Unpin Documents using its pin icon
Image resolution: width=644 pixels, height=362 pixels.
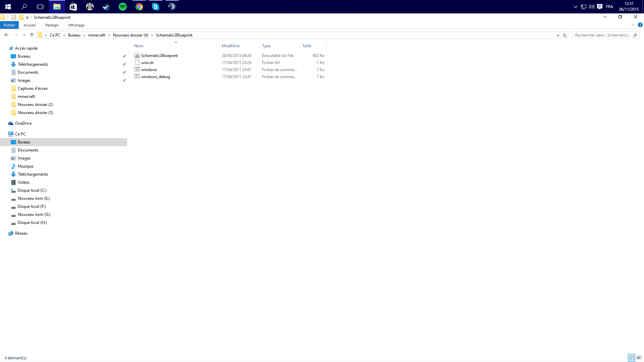(124, 72)
